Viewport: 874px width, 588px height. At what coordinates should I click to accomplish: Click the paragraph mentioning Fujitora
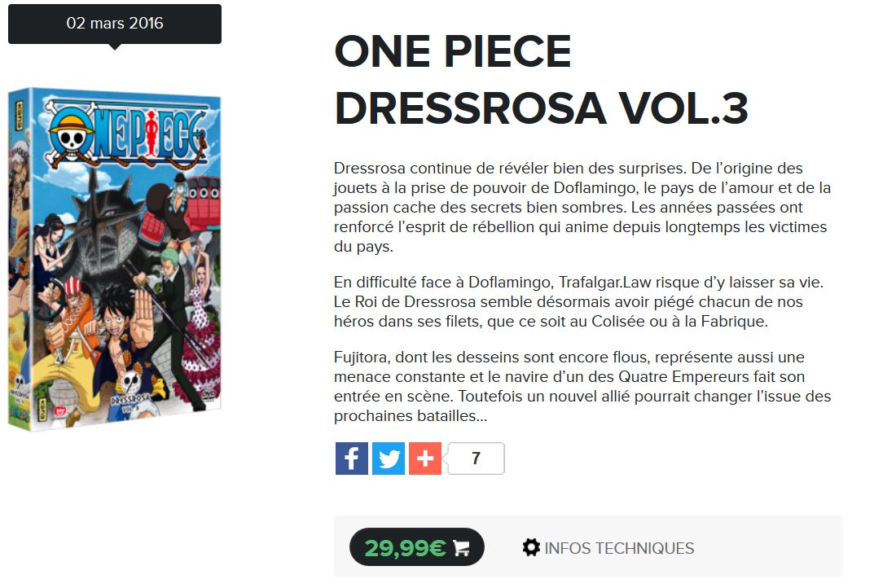click(582, 386)
